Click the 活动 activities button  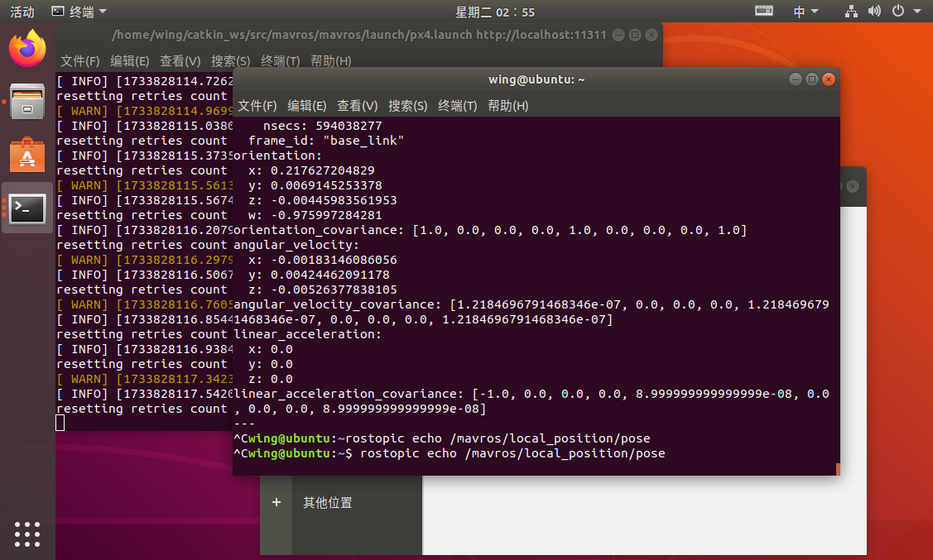22,12
